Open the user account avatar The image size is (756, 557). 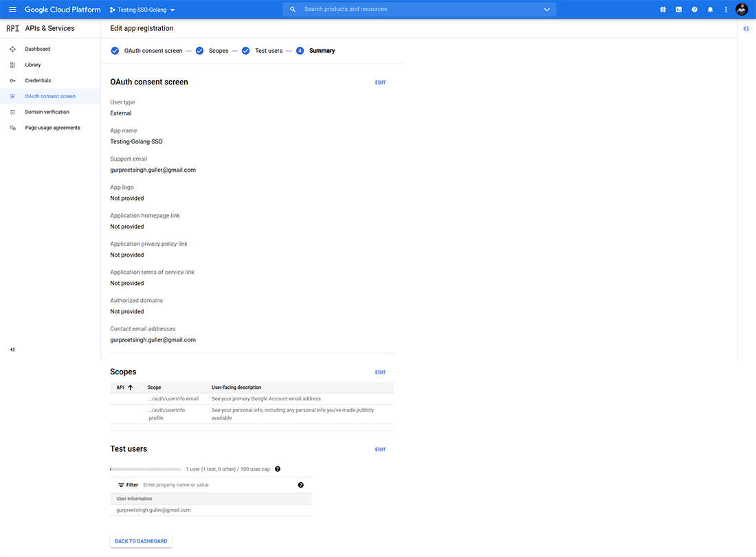coord(742,9)
